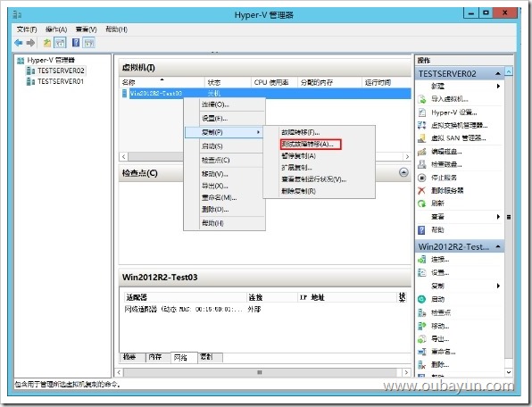532x407 pixels.
Task: Choose 删除复制(R) in the submenu
Action: tap(319, 191)
